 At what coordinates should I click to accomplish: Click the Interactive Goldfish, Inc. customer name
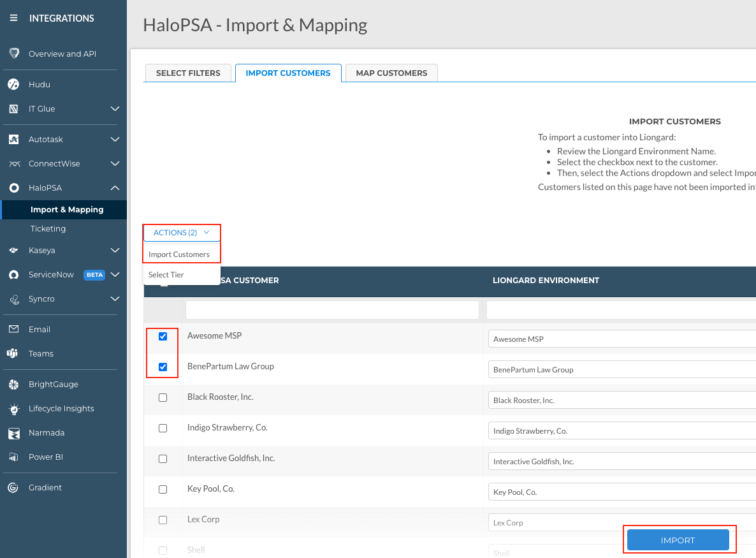[231, 458]
